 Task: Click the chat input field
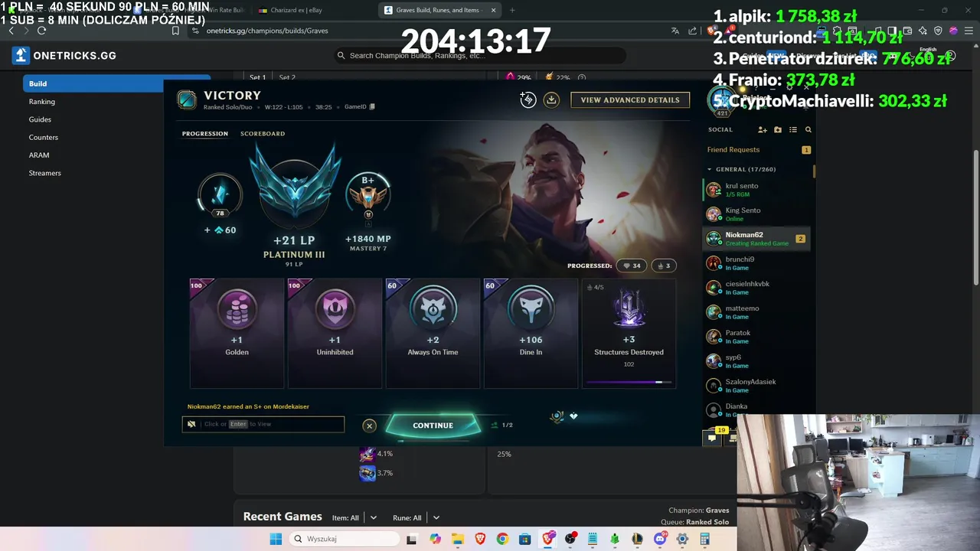[x=263, y=424]
